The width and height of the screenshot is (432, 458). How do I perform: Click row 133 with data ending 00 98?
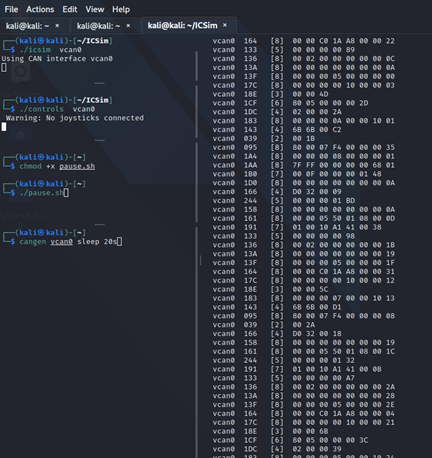[284, 236]
